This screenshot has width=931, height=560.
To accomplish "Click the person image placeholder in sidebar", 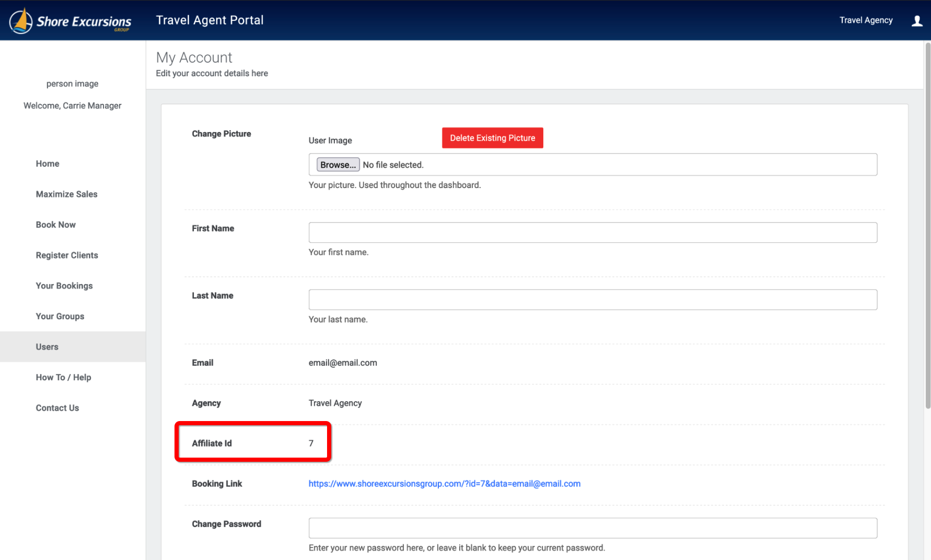I will (x=72, y=84).
